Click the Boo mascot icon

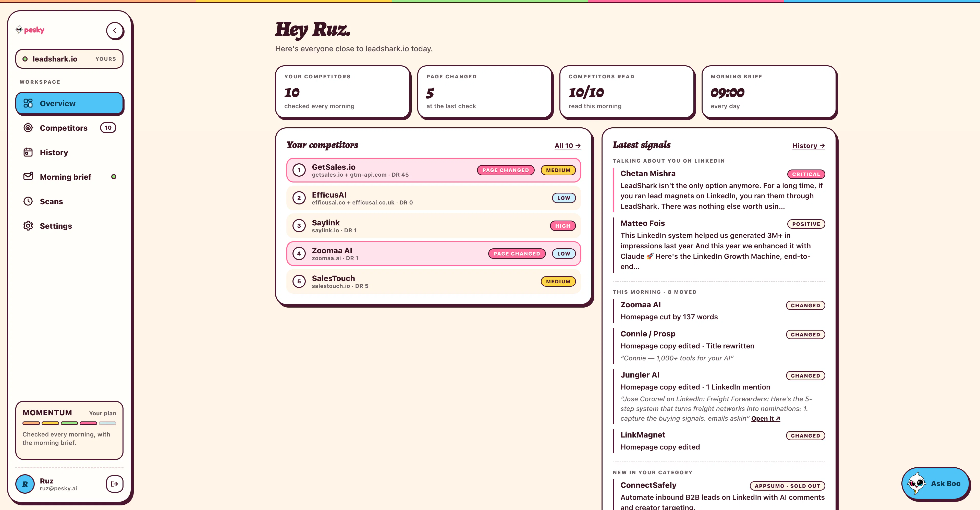pos(916,483)
